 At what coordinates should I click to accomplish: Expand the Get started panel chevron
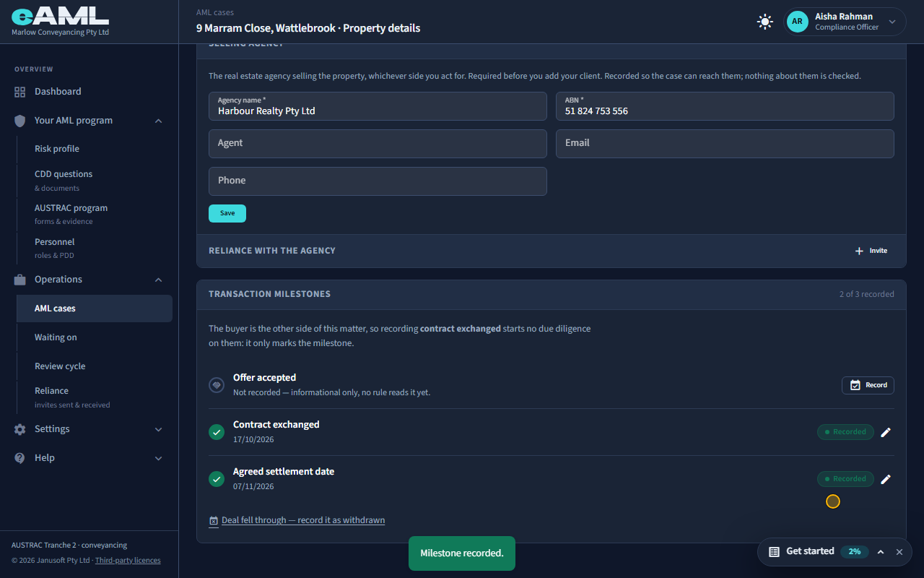[x=881, y=552]
